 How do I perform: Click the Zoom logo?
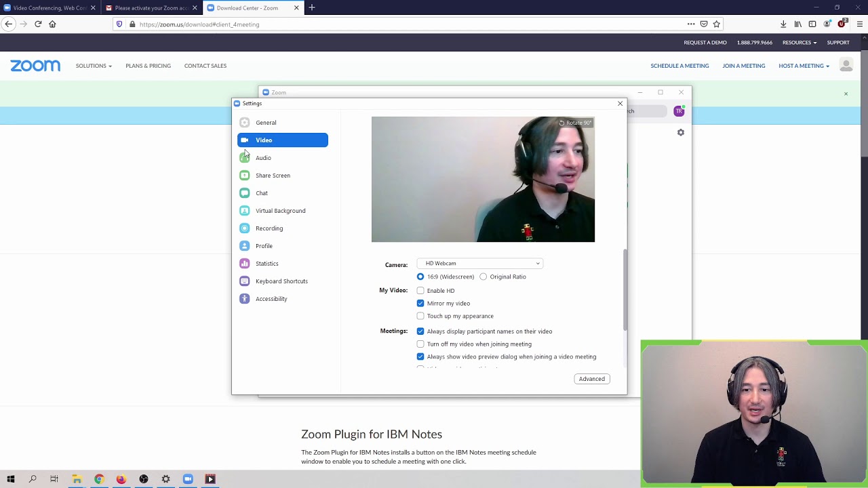click(35, 66)
